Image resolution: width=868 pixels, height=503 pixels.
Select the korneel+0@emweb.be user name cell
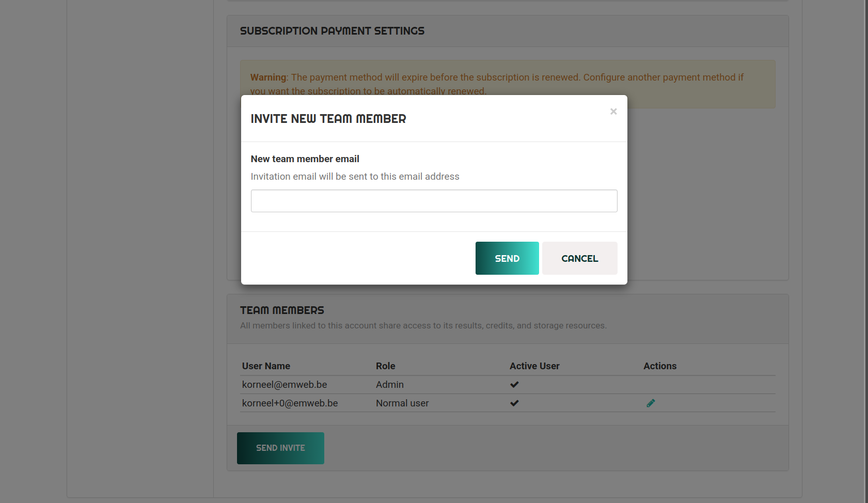290,403
